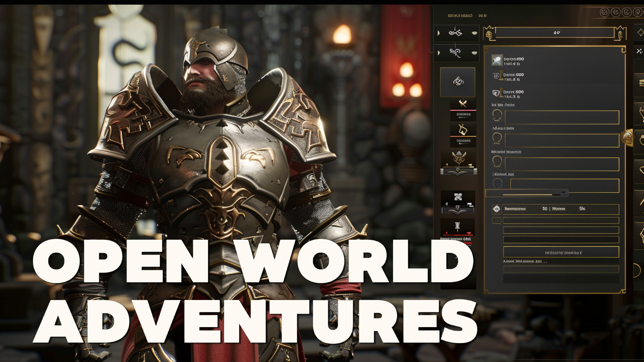Click the third round emblem icon at top-right
The width and height of the screenshot is (644, 362).
point(626,12)
